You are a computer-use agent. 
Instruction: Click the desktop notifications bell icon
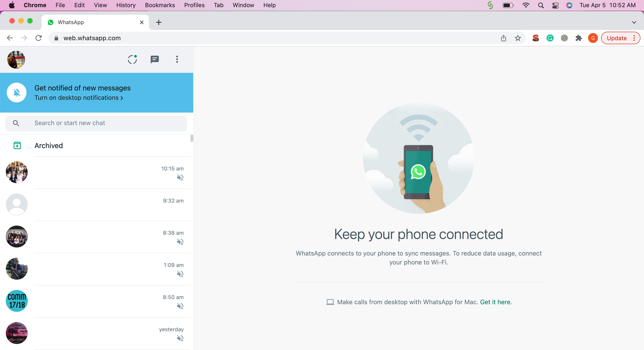point(16,92)
